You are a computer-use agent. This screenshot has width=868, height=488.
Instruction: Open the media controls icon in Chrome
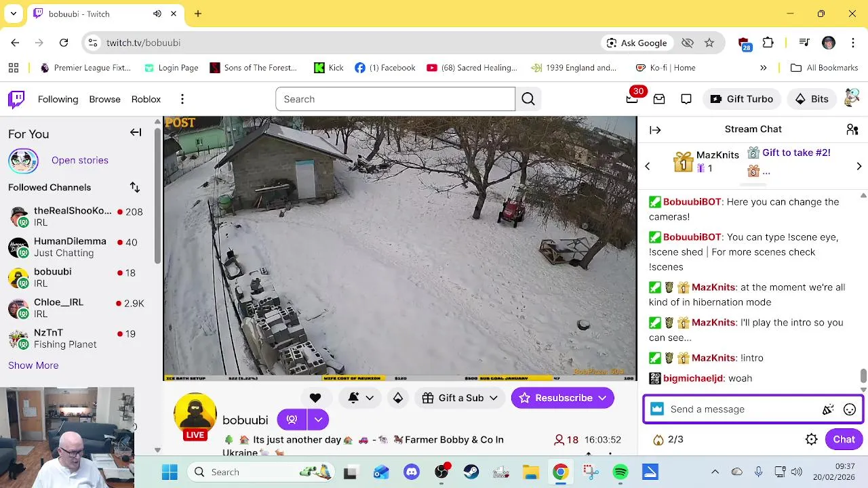pyautogui.click(x=804, y=43)
